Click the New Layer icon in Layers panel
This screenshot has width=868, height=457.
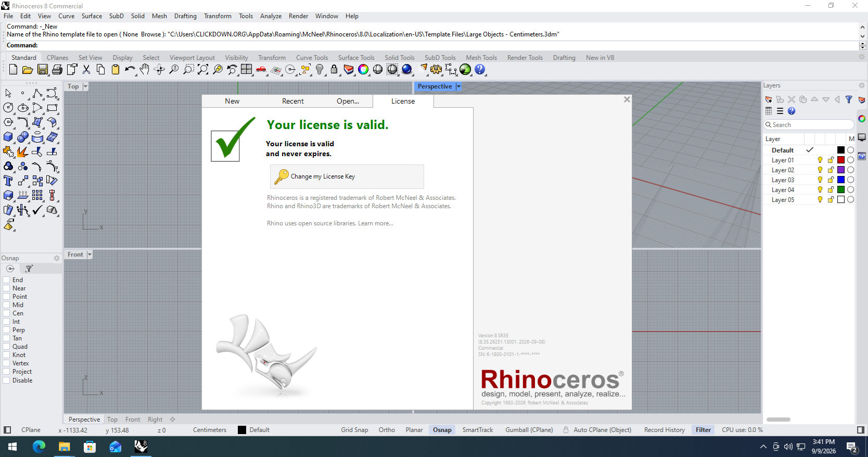[x=769, y=99]
